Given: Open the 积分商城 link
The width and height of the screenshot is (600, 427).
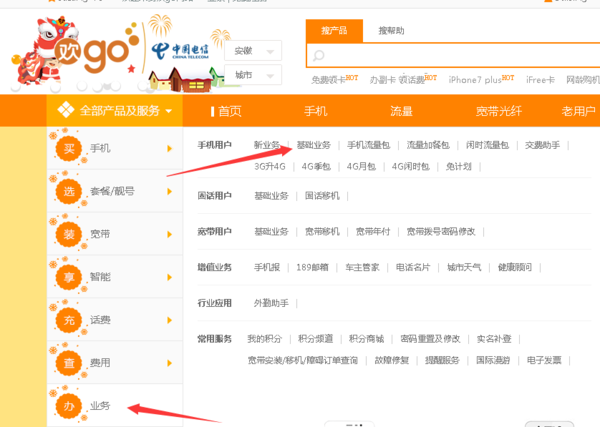Looking at the screenshot, I should point(366,339).
